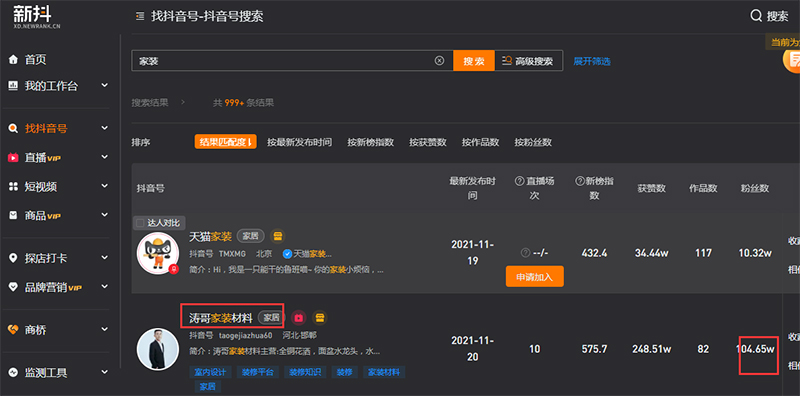Click the 搜索结果 breadcrumb text
Screen dimensions: 800x396
tap(150, 103)
